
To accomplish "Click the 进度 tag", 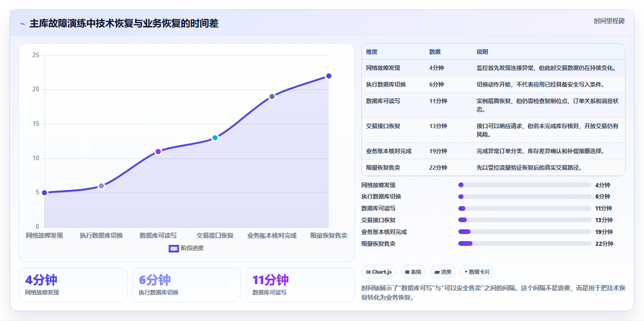I will (443, 272).
